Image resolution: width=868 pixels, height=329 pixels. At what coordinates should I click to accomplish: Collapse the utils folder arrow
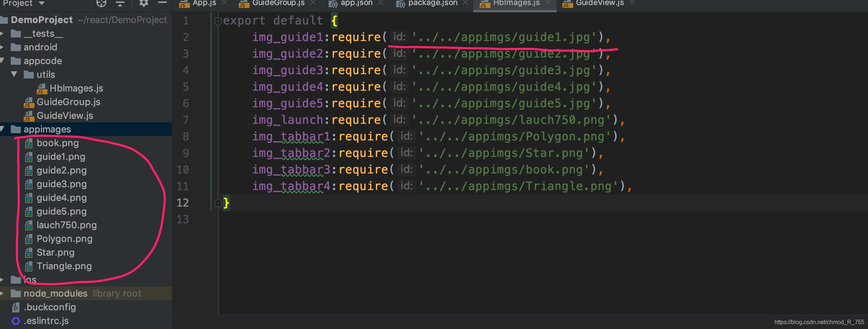[14, 74]
